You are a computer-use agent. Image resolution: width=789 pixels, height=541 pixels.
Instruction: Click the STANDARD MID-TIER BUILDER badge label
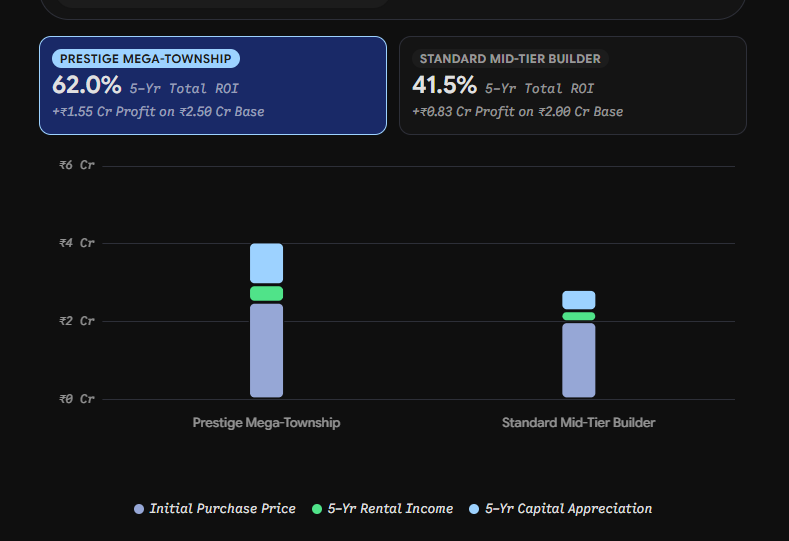[510, 58]
